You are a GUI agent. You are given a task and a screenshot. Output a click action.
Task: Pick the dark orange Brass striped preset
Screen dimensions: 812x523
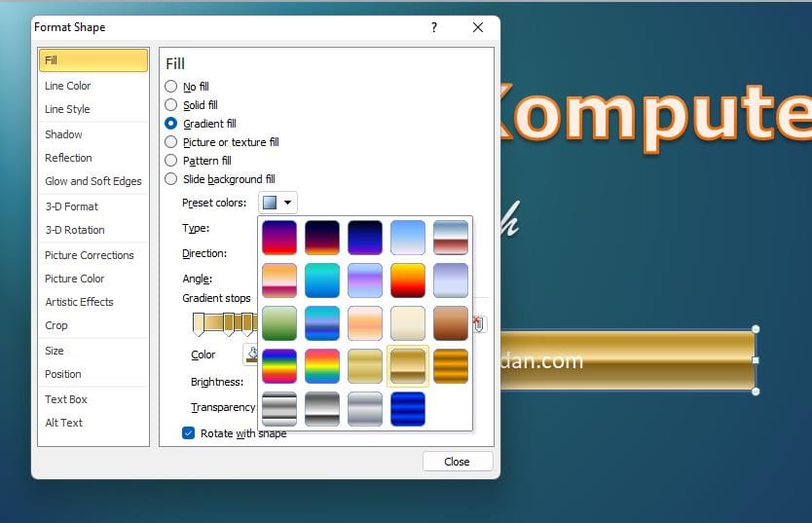[x=451, y=366]
